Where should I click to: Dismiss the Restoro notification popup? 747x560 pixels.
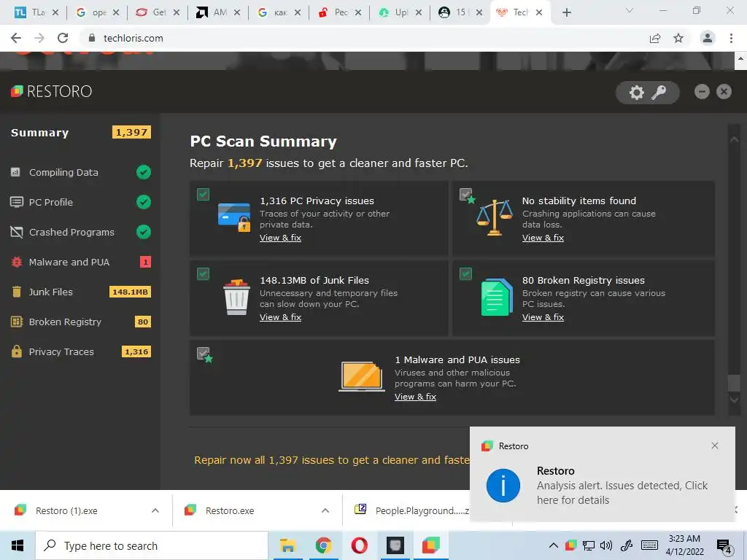(715, 446)
